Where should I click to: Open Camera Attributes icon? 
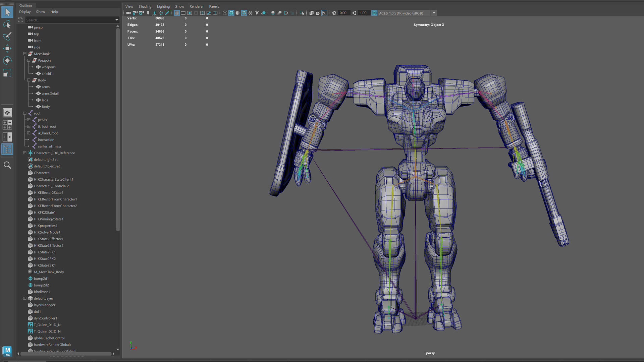point(141,13)
